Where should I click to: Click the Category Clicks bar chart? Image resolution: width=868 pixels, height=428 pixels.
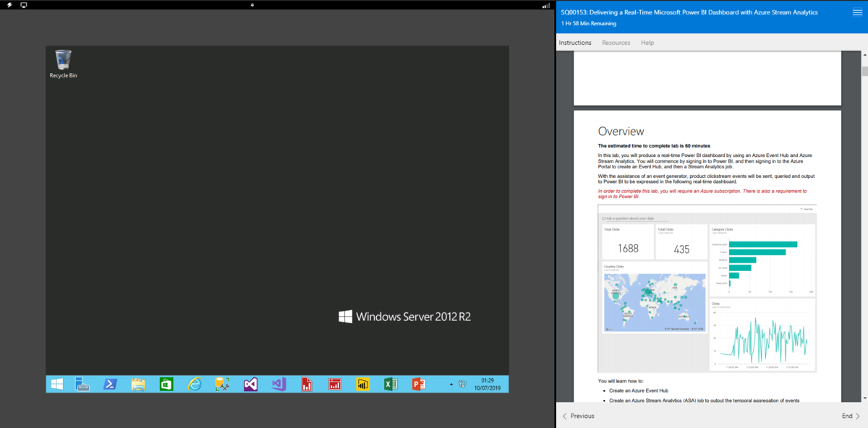click(x=762, y=260)
